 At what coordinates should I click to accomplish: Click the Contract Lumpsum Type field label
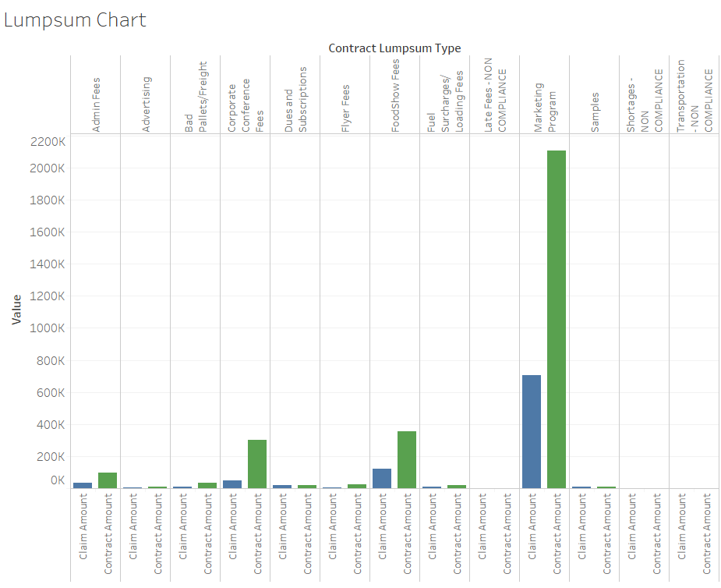pyautogui.click(x=394, y=48)
